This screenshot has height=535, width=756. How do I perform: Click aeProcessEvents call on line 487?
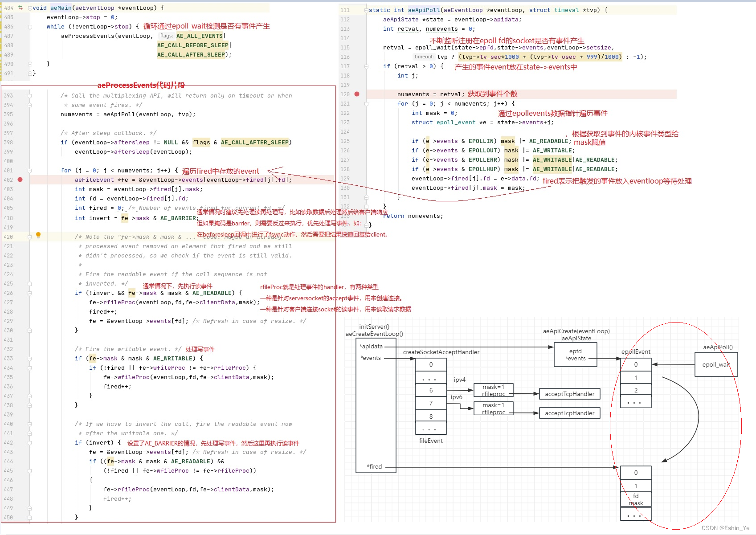point(88,36)
